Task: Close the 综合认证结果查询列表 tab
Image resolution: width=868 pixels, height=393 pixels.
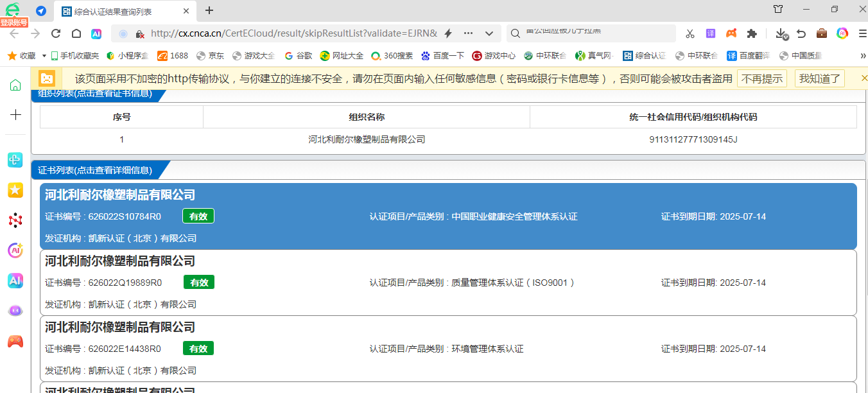Action: tap(186, 11)
